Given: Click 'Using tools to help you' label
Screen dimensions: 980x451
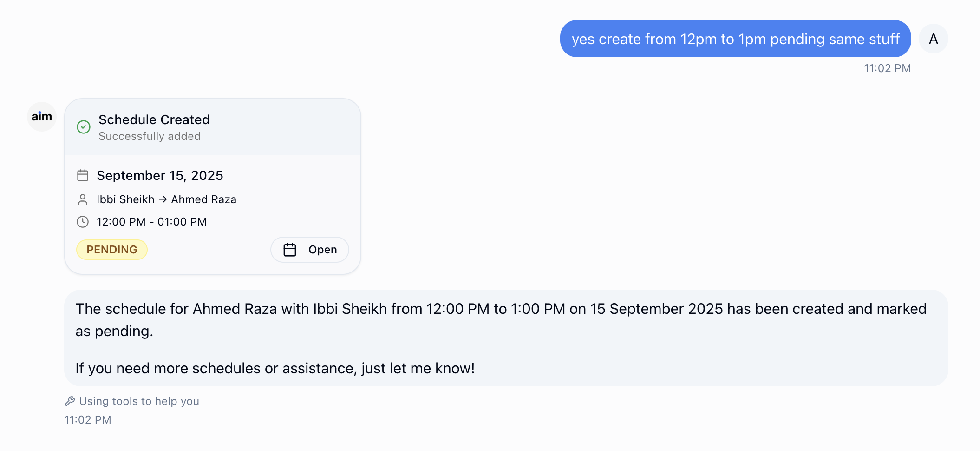Looking at the screenshot, I should [x=139, y=401].
